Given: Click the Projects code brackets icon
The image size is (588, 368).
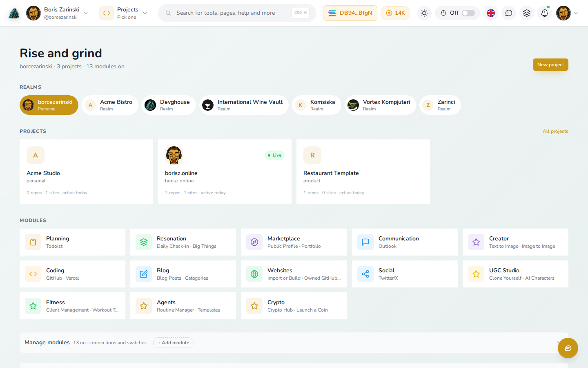Looking at the screenshot, I should [107, 13].
